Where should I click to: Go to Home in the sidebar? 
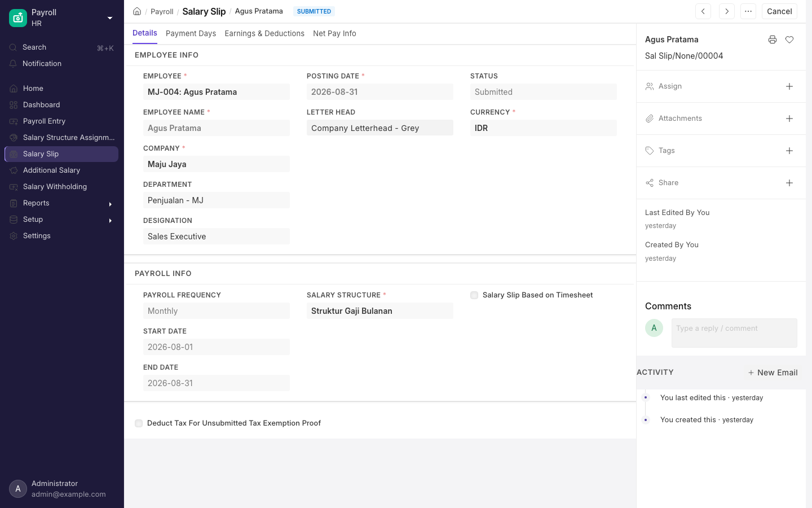[62, 89]
